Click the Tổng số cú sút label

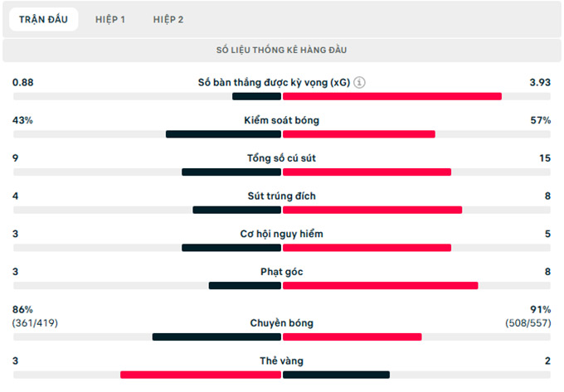click(282, 158)
